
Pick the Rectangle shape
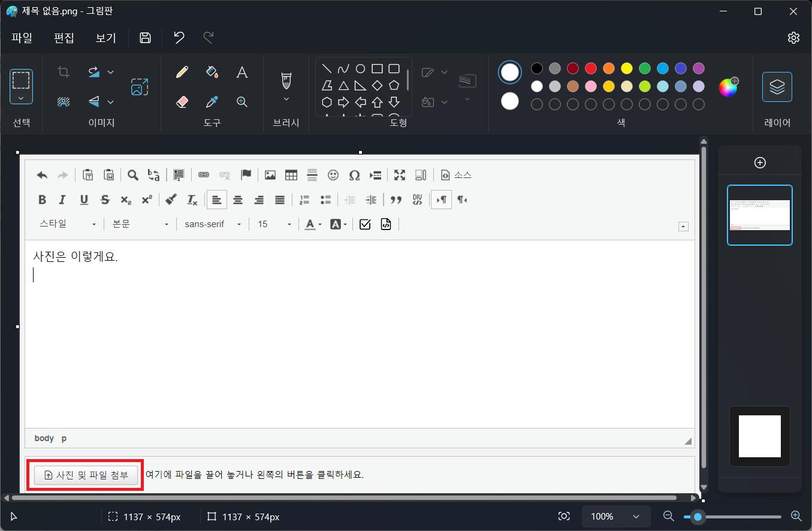[377, 68]
